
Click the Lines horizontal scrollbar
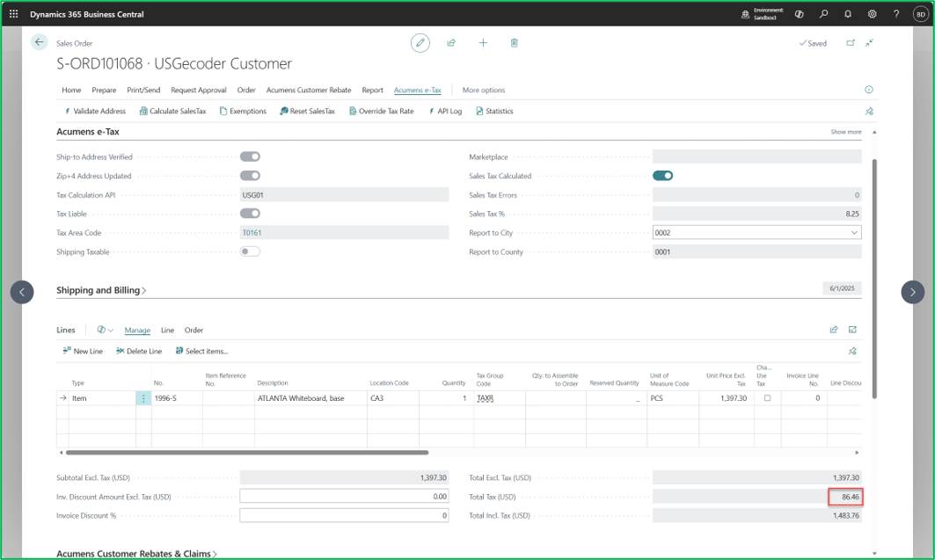click(247, 453)
